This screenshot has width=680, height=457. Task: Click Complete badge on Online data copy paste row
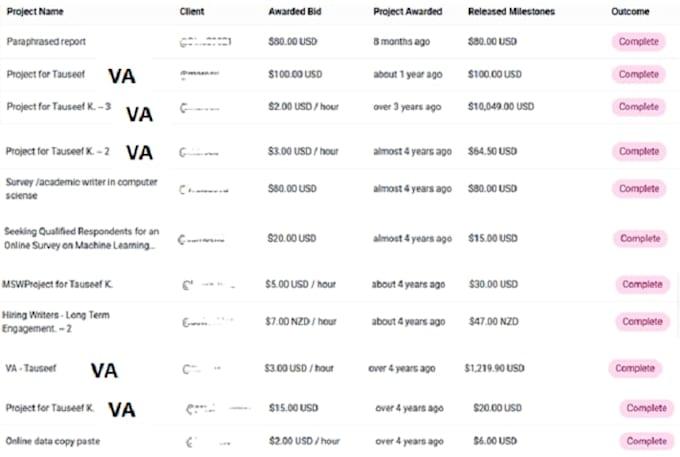(x=646, y=441)
